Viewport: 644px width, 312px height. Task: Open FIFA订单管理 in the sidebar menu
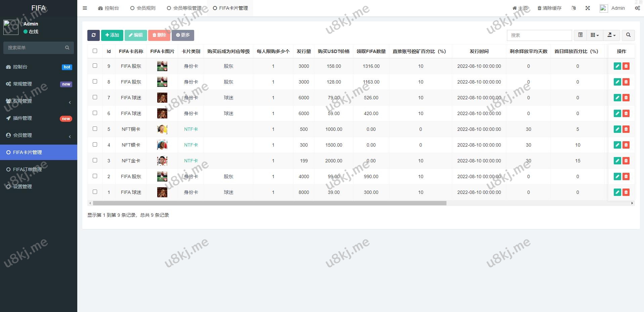tap(28, 169)
